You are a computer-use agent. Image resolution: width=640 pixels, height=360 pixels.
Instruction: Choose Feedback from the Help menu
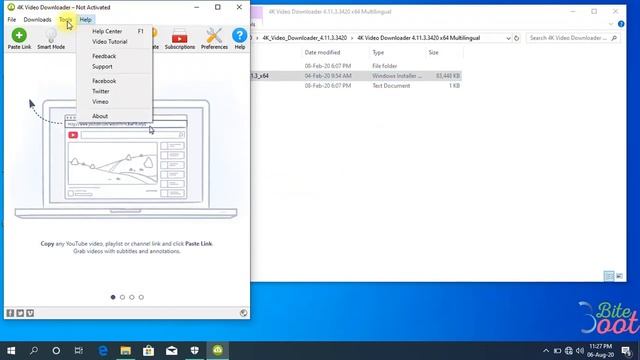click(x=114, y=56)
